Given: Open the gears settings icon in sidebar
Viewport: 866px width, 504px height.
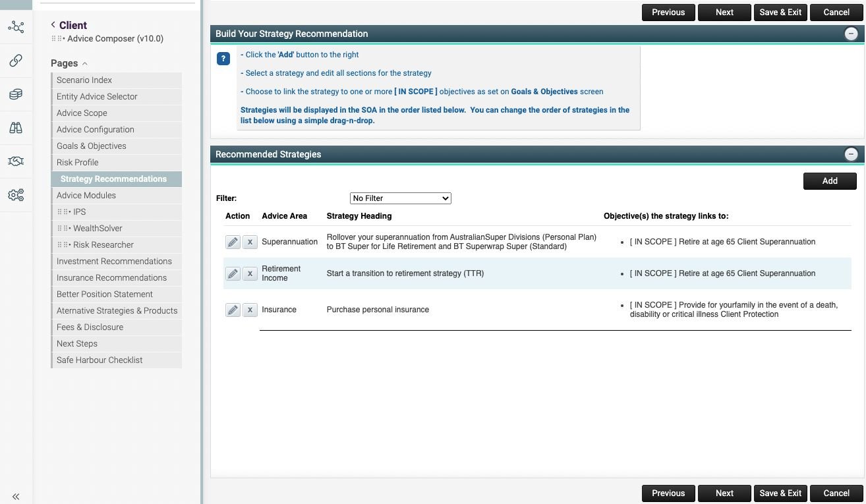Looking at the screenshot, I should pos(16,195).
